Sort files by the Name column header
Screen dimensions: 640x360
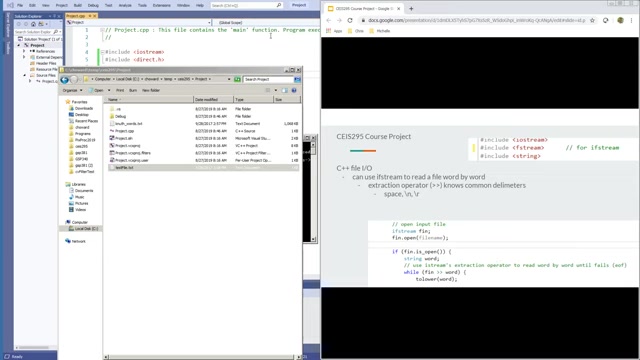pyautogui.click(x=149, y=100)
